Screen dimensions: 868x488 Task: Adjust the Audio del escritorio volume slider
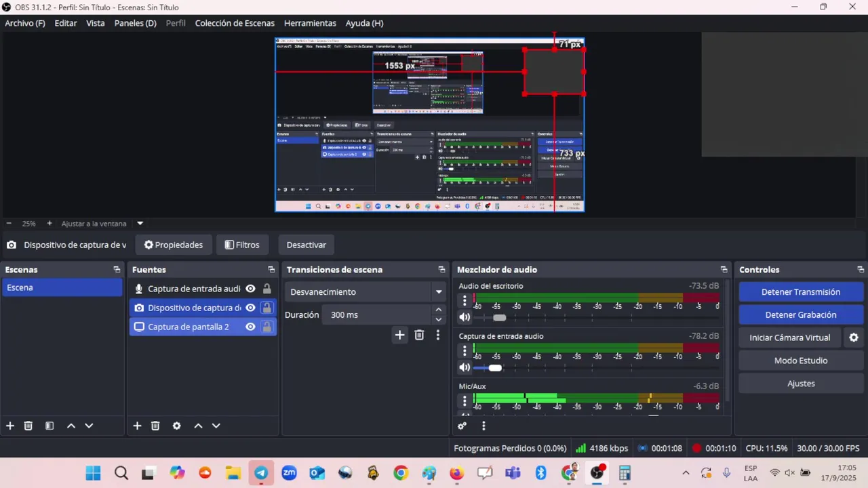(x=499, y=317)
